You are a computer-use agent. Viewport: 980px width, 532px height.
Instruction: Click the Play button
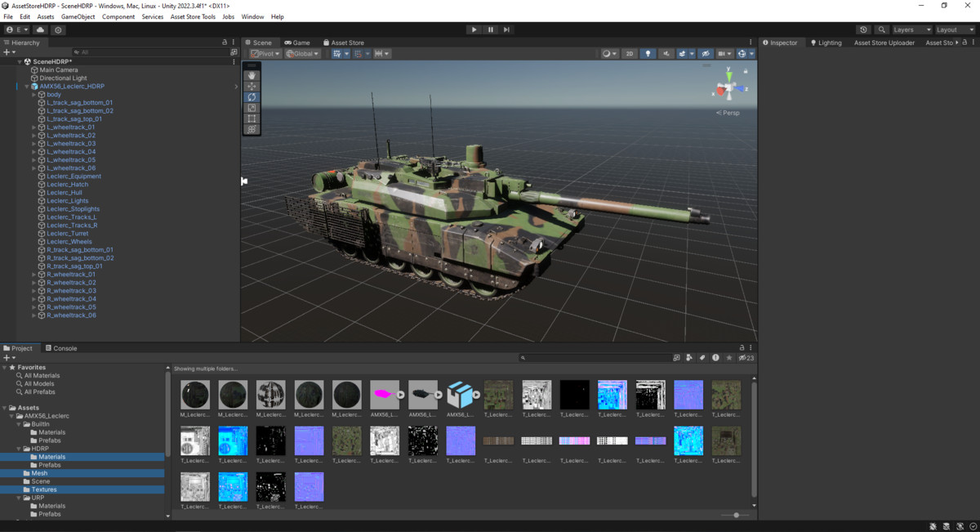pyautogui.click(x=474, y=29)
